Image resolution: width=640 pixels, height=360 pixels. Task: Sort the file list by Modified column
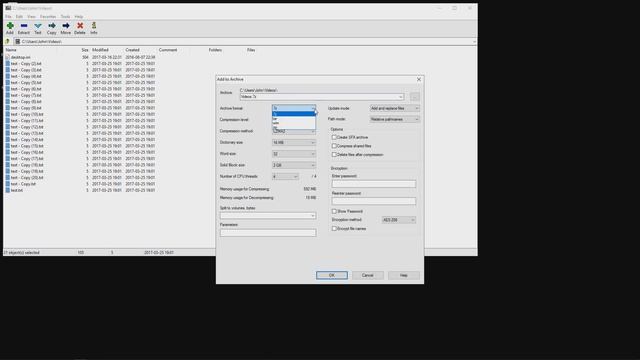[x=100, y=50]
